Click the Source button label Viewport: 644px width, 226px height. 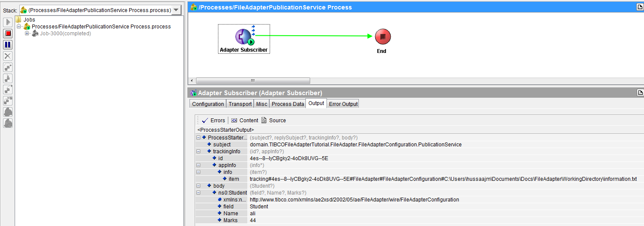[x=277, y=121]
